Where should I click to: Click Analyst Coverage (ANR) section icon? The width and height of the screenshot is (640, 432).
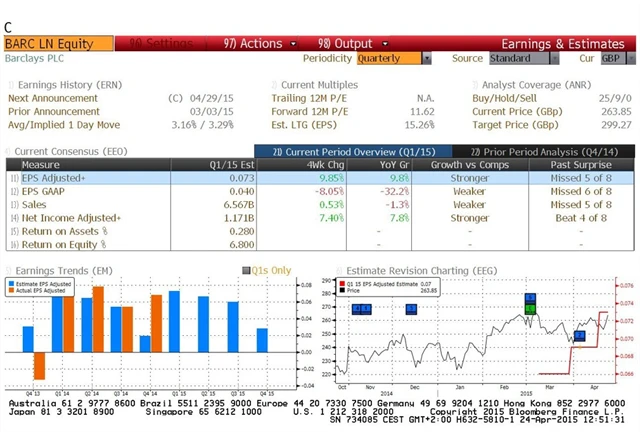(474, 86)
